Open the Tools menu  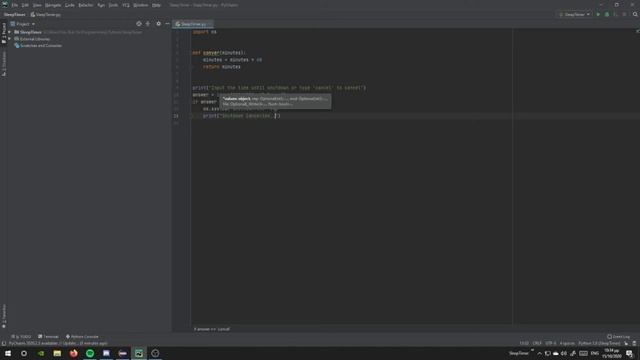[113, 5]
